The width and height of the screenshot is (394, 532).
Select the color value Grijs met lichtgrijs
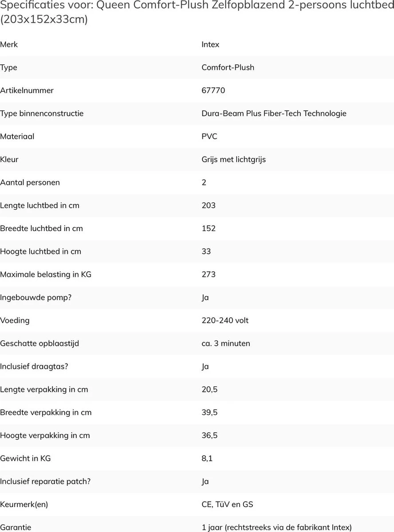click(x=233, y=160)
